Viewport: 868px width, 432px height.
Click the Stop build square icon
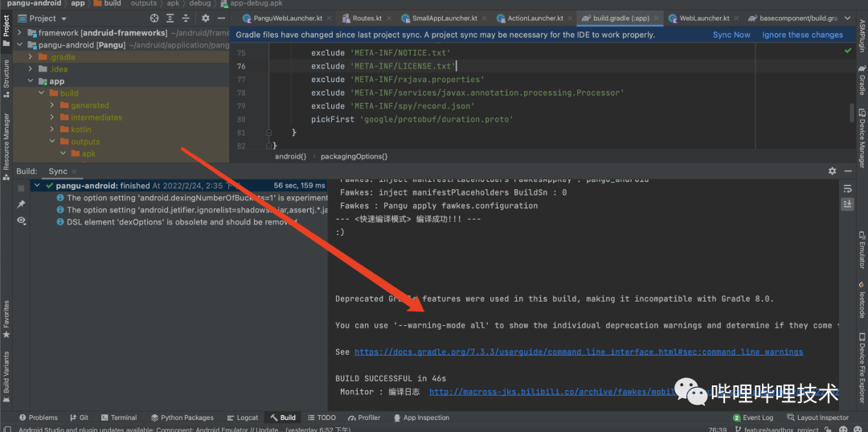coord(22,187)
